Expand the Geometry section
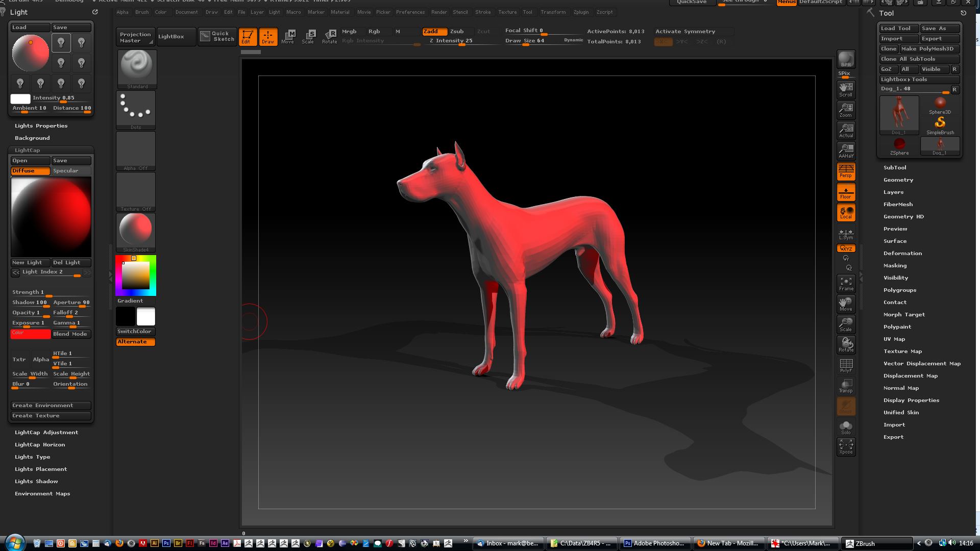980x551 pixels. [x=898, y=180]
